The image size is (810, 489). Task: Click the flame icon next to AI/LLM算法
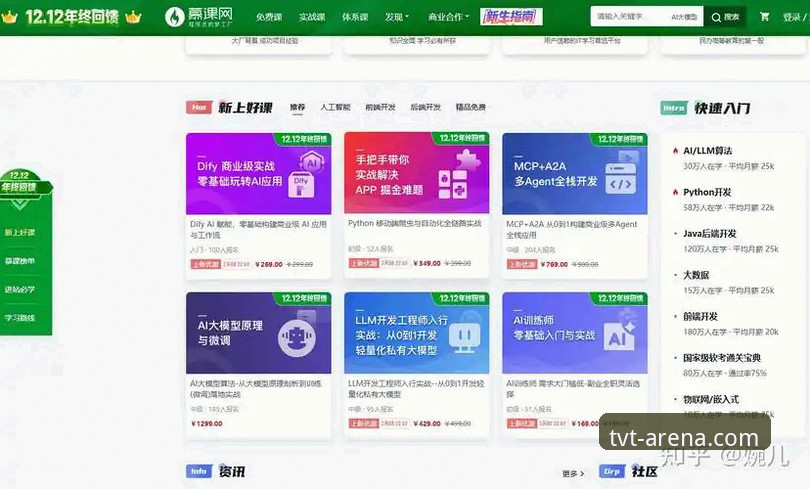coord(675,151)
